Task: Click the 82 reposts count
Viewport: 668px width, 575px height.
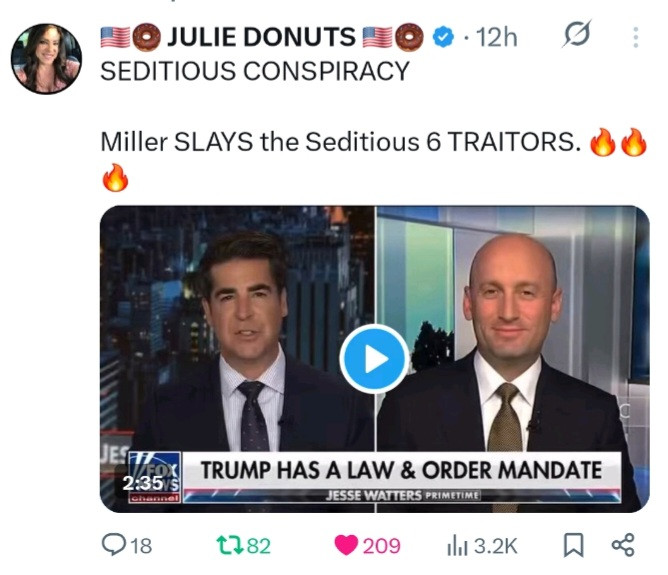Action: (x=259, y=546)
